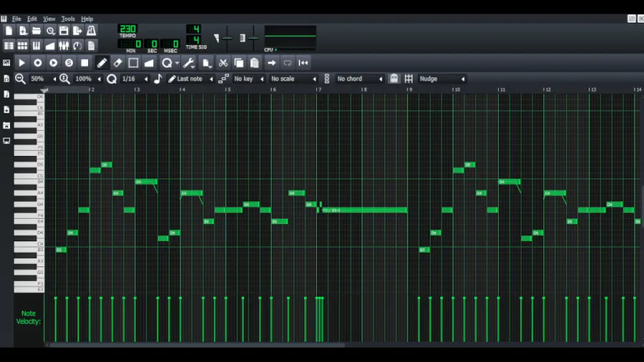
Task: Open the Nudge snap mode dropdown
Action: click(442, 79)
